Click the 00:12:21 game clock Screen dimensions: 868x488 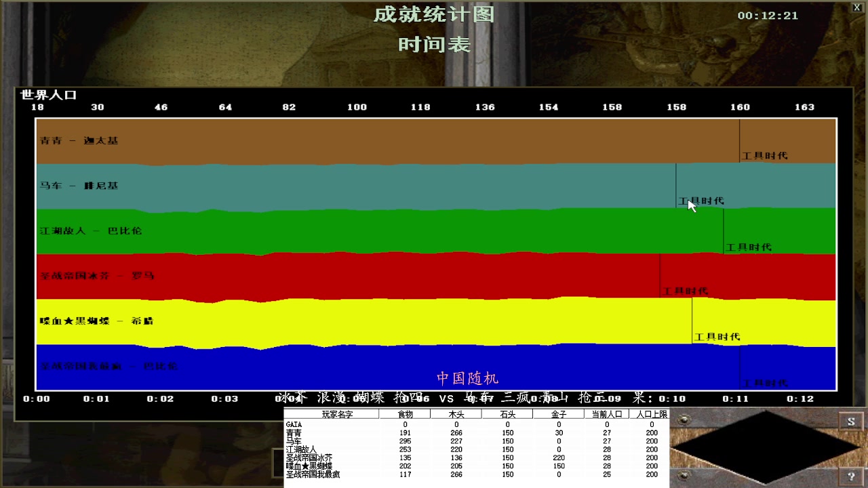click(768, 16)
